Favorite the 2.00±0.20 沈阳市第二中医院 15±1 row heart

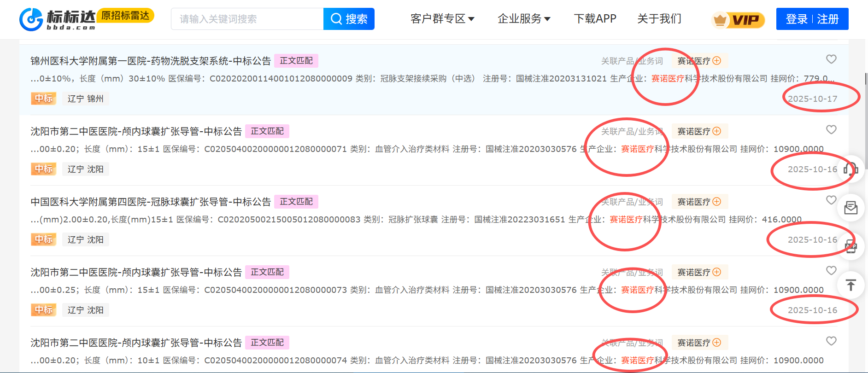831,129
